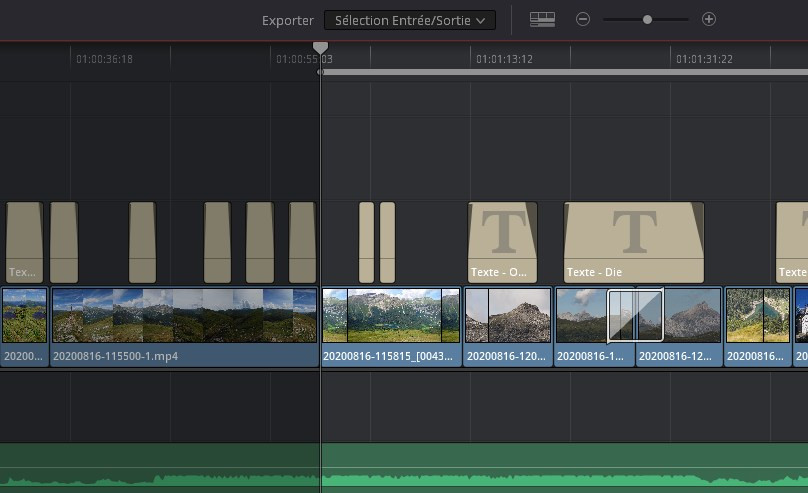Zoom in timeline with plus icon

point(709,20)
